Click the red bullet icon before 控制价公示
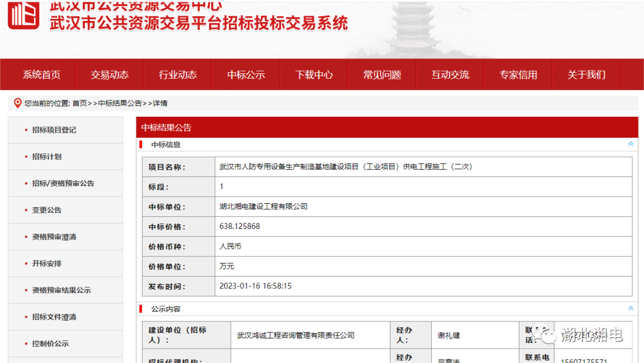The width and height of the screenshot is (644, 363). (x=24, y=344)
